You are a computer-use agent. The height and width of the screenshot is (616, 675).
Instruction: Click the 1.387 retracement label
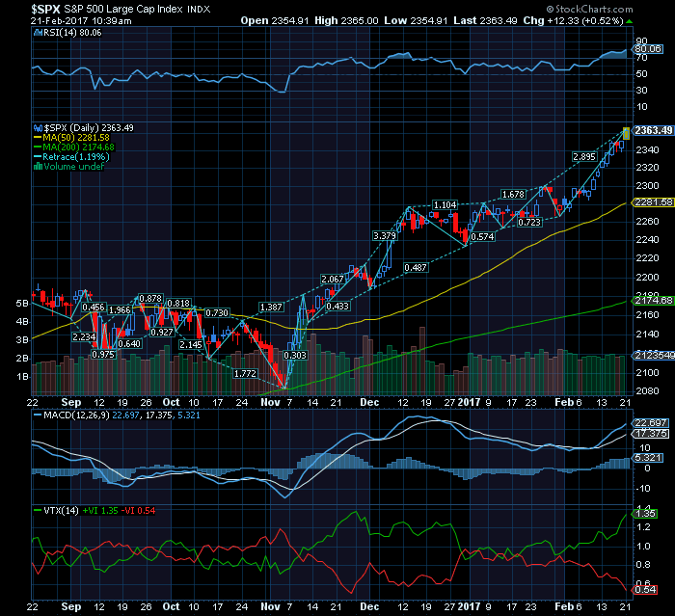click(271, 308)
